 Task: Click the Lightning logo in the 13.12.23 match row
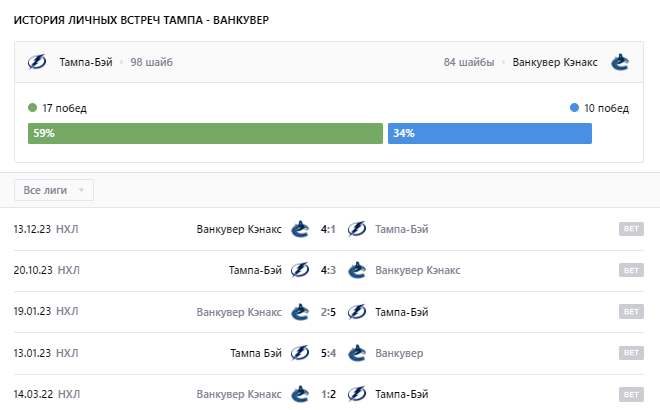pyautogui.click(x=357, y=229)
